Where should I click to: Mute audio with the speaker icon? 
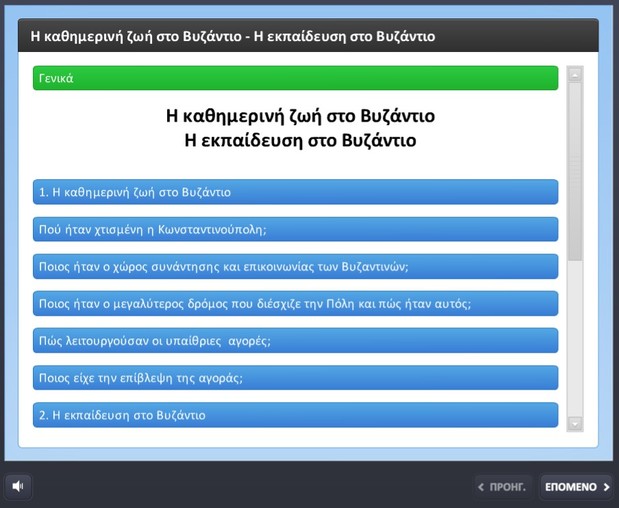(18, 486)
